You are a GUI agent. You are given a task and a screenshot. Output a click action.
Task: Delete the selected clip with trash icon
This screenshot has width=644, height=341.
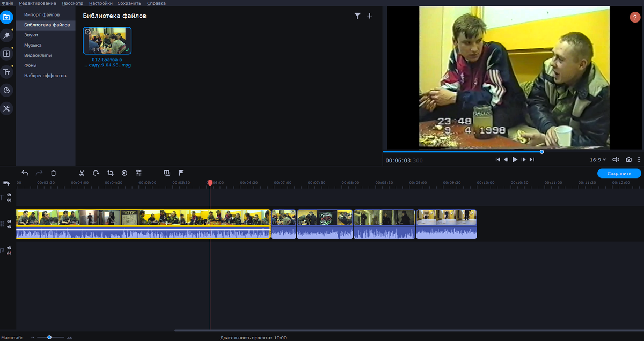point(53,173)
